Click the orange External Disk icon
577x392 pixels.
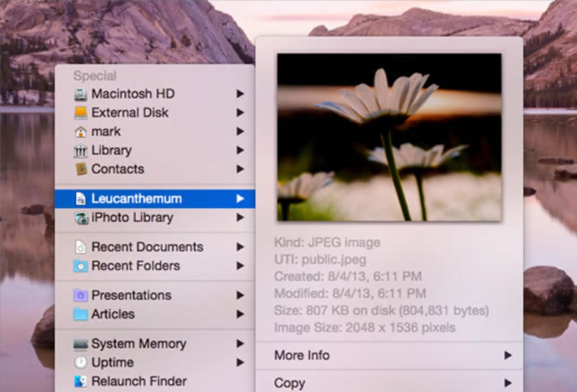80,113
